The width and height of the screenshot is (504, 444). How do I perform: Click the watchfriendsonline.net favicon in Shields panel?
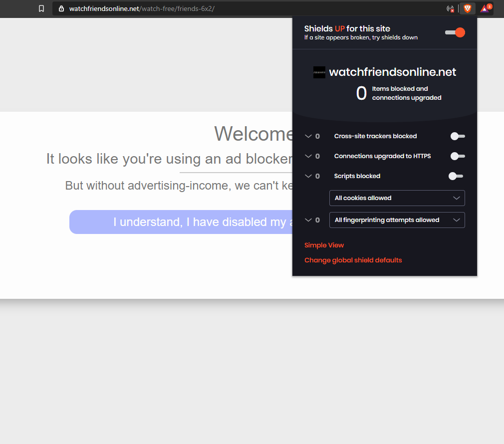pyautogui.click(x=319, y=72)
